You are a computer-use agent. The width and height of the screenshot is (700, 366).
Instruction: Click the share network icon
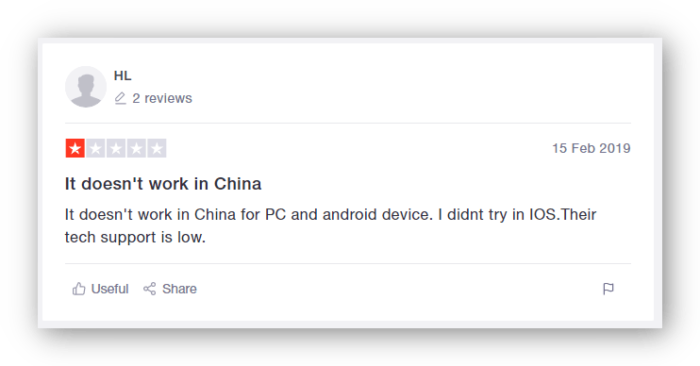150,289
